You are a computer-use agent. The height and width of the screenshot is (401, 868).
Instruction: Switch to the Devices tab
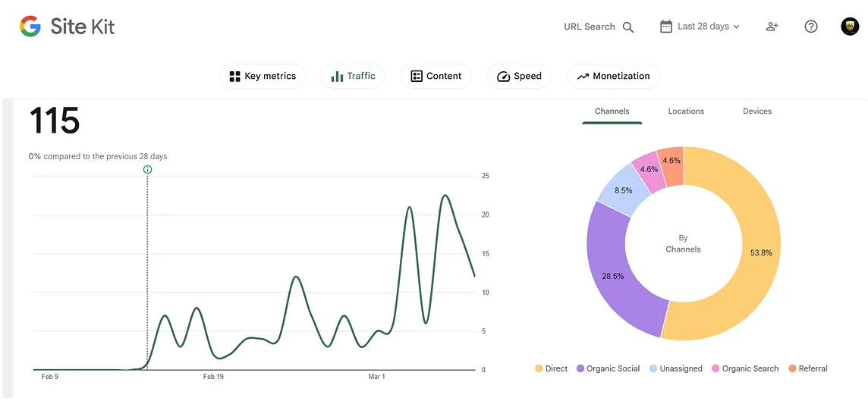click(757, 111)
